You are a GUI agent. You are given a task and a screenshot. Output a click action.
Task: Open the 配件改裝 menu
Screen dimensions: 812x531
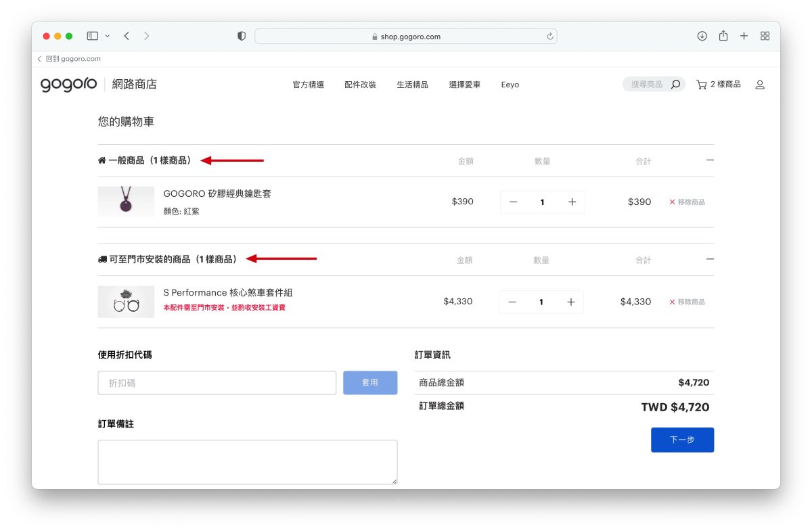click(360, 85)
